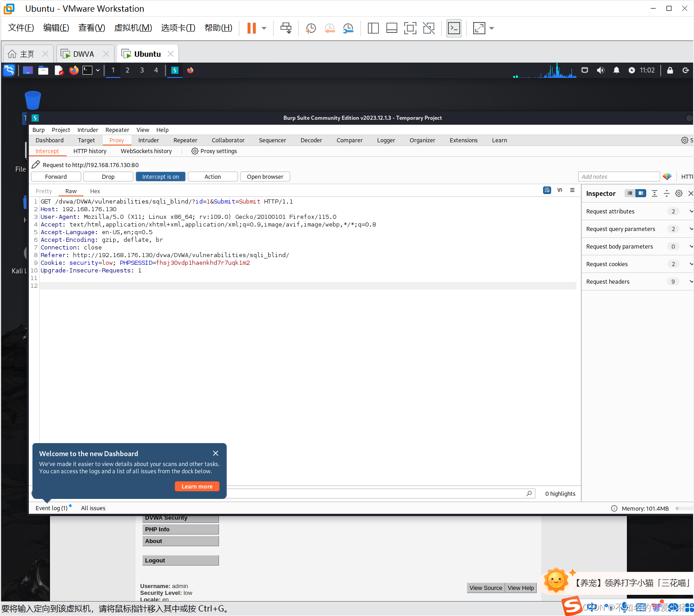Click the Open browser button
This screenshot has height=616, width=694.
[x=265, y=177]
